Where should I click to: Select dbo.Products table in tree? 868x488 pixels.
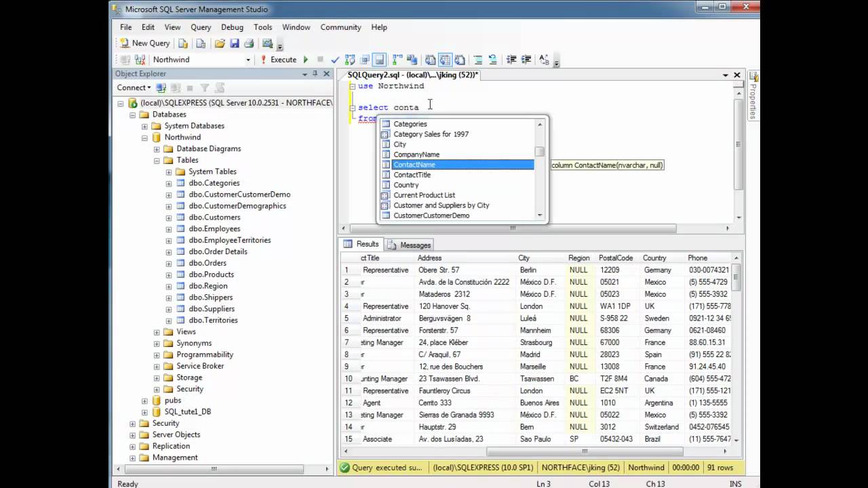211,274
